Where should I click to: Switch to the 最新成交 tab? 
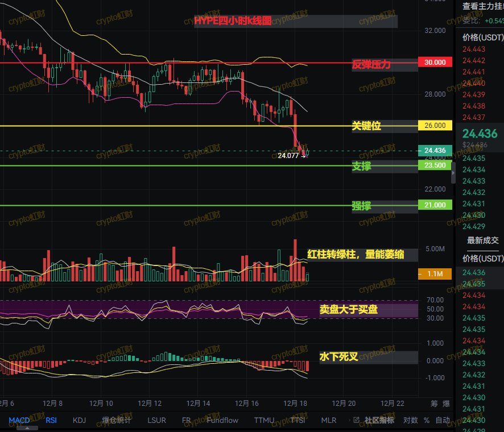(483, 240)
